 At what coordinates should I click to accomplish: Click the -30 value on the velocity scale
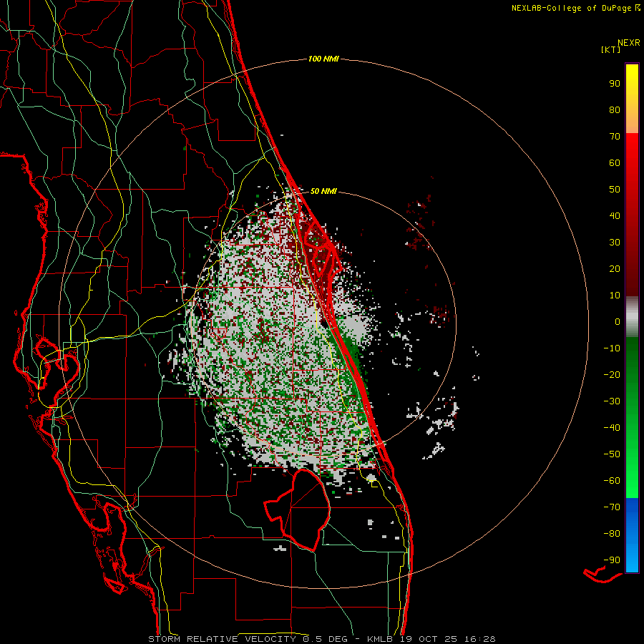pyautogui.click(x=612, y=401)
